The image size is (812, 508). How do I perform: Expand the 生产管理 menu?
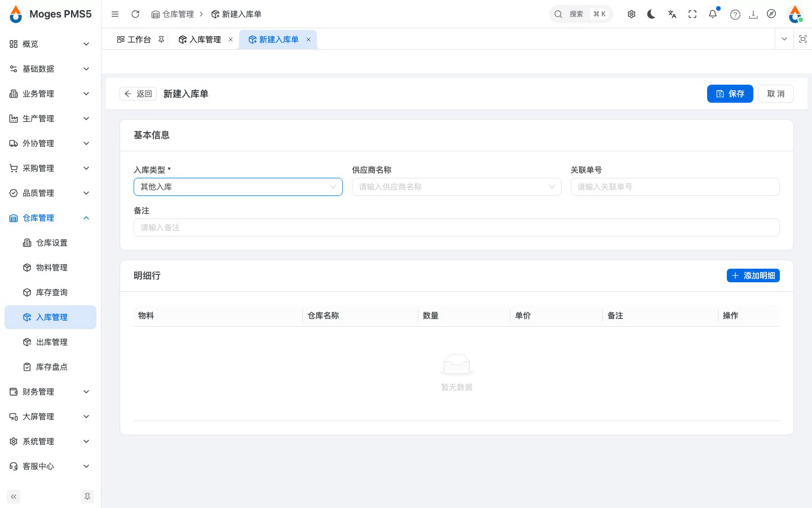(50, 119)
